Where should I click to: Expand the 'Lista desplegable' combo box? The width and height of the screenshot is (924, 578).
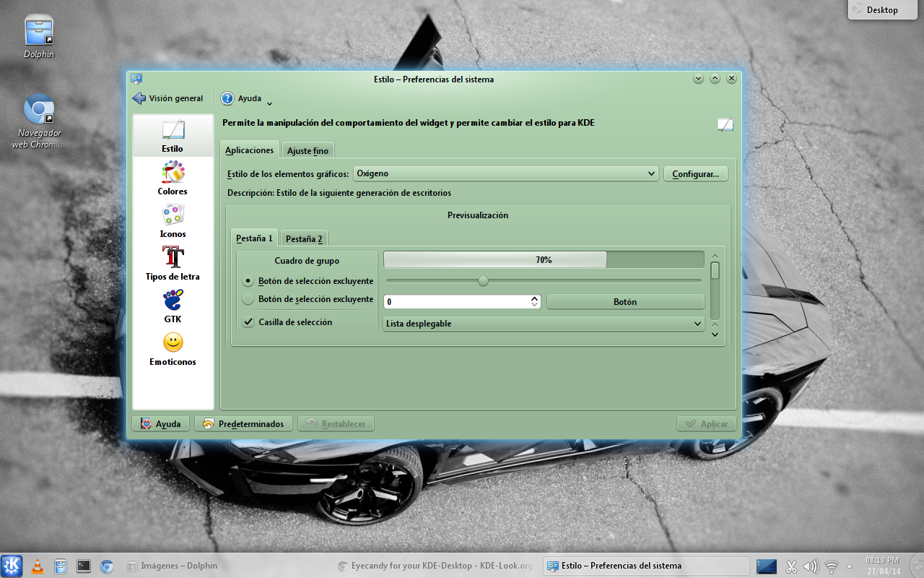tap(544, 324)
